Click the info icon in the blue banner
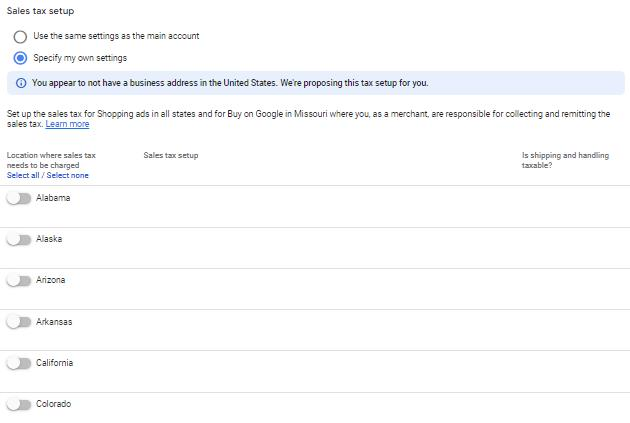 point(21,83)
